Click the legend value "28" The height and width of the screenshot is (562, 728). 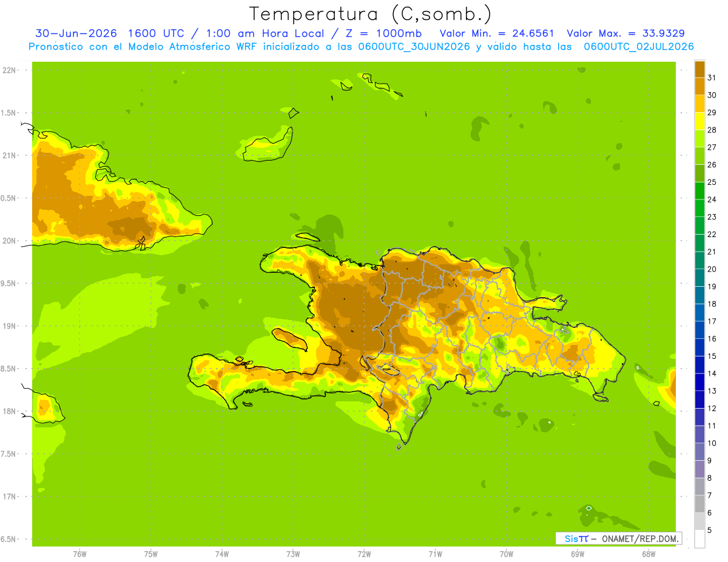pos(712,130)
